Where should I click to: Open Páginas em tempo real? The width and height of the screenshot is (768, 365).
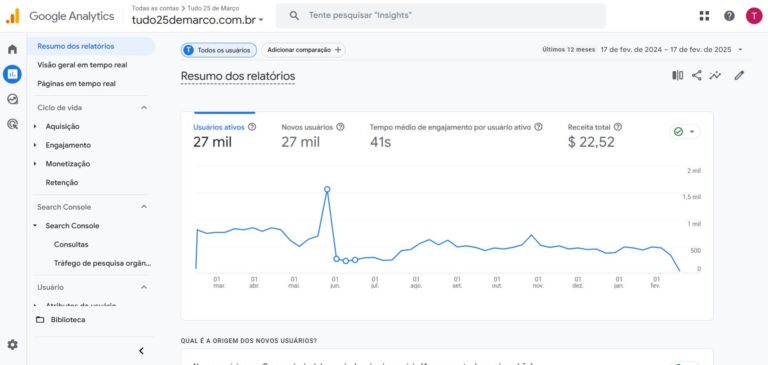pyautogui.click(x=76, y=84)
